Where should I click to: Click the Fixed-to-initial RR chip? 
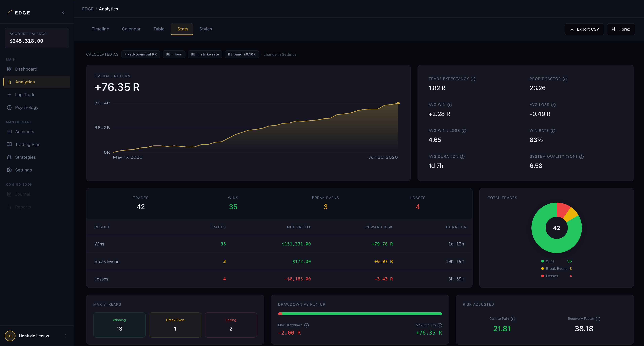140,54
